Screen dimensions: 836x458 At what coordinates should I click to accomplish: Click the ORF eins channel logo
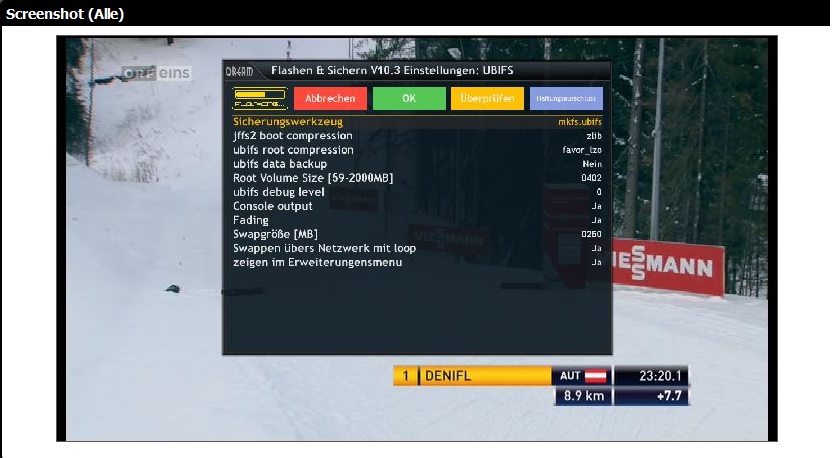(x=156, y=73)
